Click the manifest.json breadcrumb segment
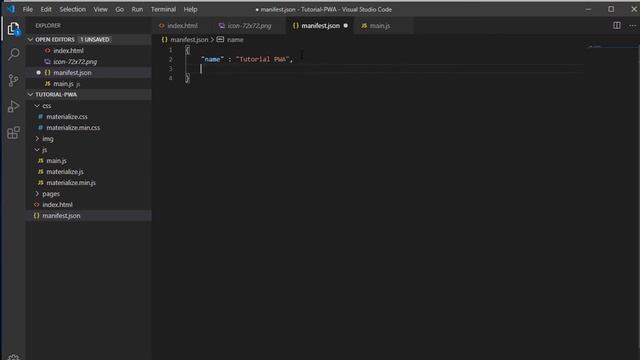This screenshot has width=640, height=360. click(189, 40)
